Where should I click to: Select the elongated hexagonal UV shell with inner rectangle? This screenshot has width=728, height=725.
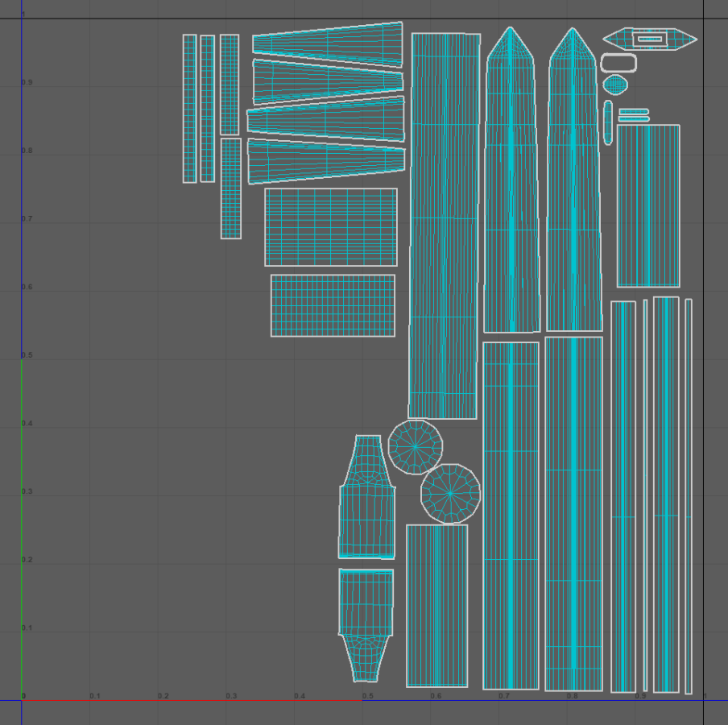tap(650, 39)
